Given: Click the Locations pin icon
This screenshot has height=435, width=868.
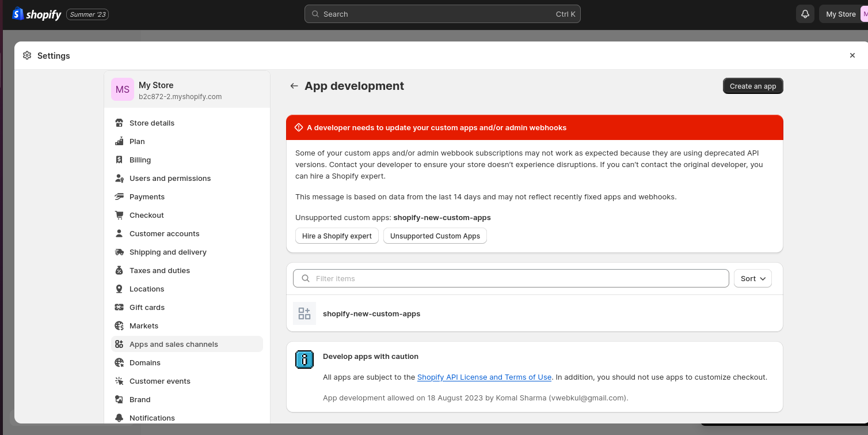Looking at the screenshot, I should click(119, 289).
